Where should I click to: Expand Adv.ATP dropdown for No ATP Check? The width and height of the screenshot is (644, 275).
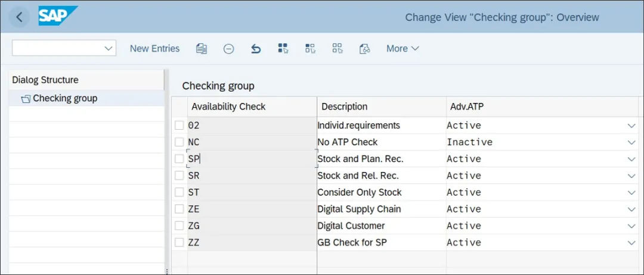click(x=631, y=142)
